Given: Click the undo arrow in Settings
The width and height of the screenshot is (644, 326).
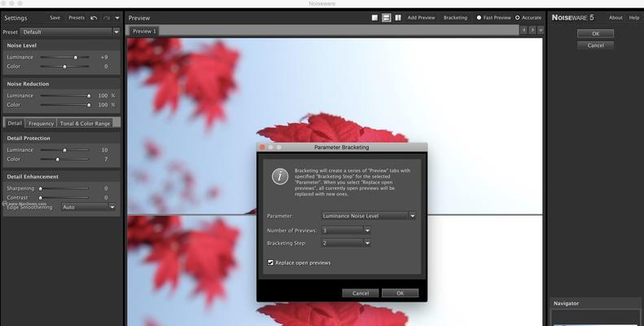Looking at the screenshot, I should pos(94,18).
